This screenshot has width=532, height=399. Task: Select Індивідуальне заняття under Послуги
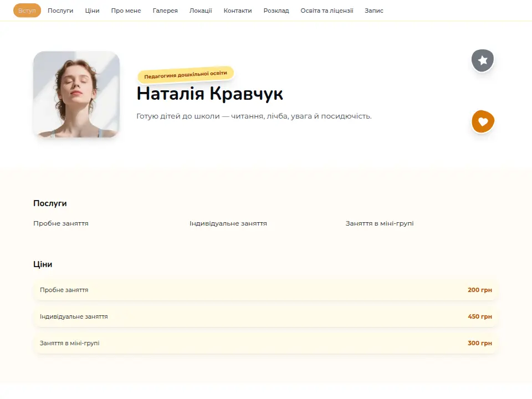click(x=228, y=223)
